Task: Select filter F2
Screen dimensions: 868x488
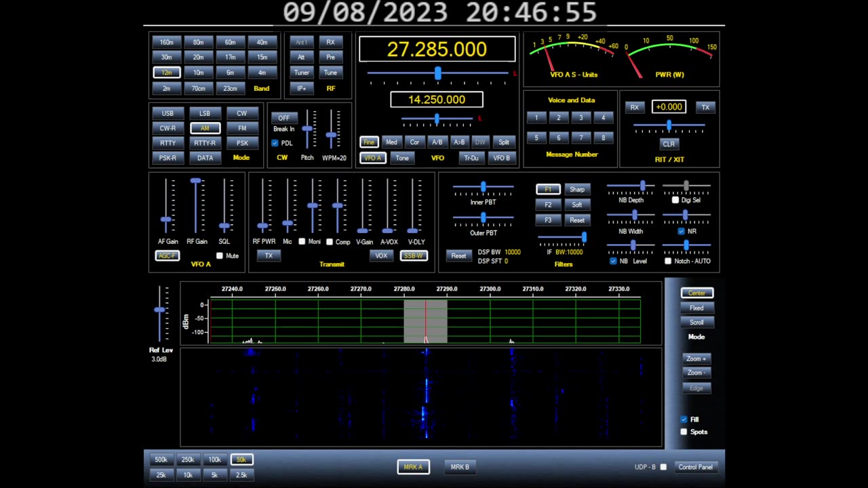Action: (548, 205)
